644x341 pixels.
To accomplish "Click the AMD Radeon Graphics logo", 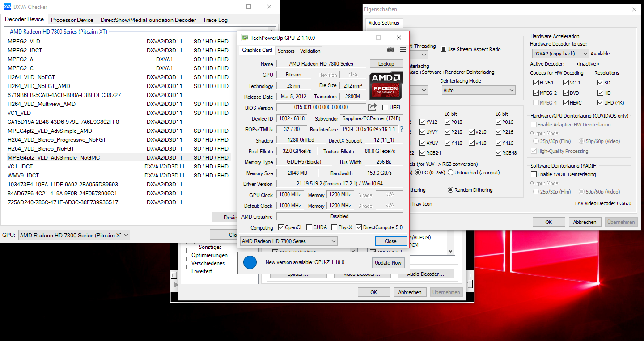I will [386, 85].
